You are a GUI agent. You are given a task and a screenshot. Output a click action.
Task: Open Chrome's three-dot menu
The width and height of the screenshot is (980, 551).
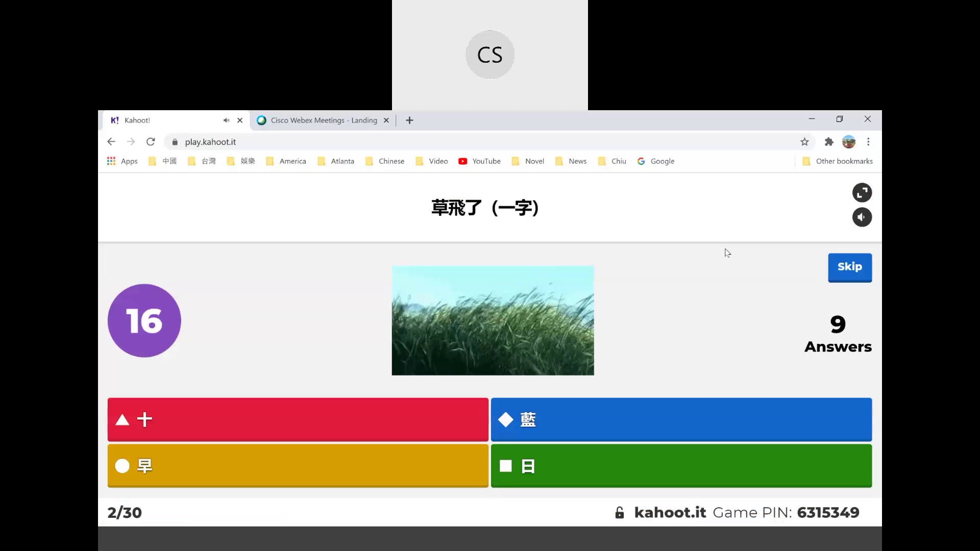[868, 142]
